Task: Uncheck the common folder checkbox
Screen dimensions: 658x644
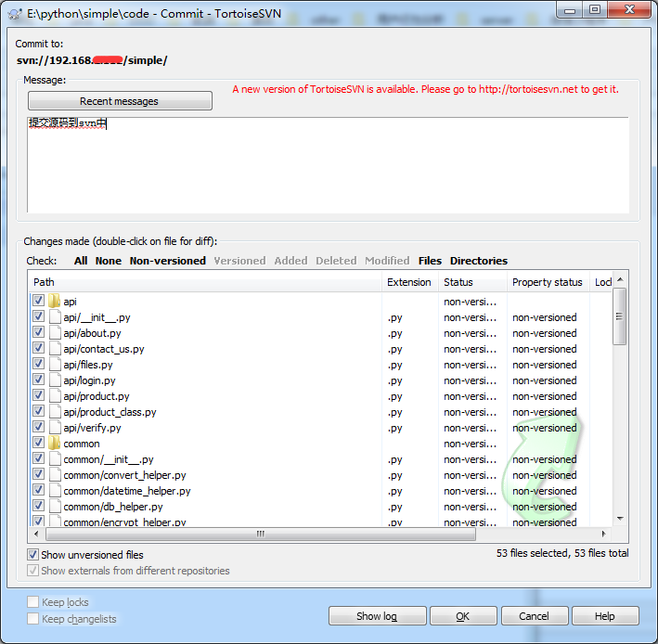Action: [x=38, y=443]
